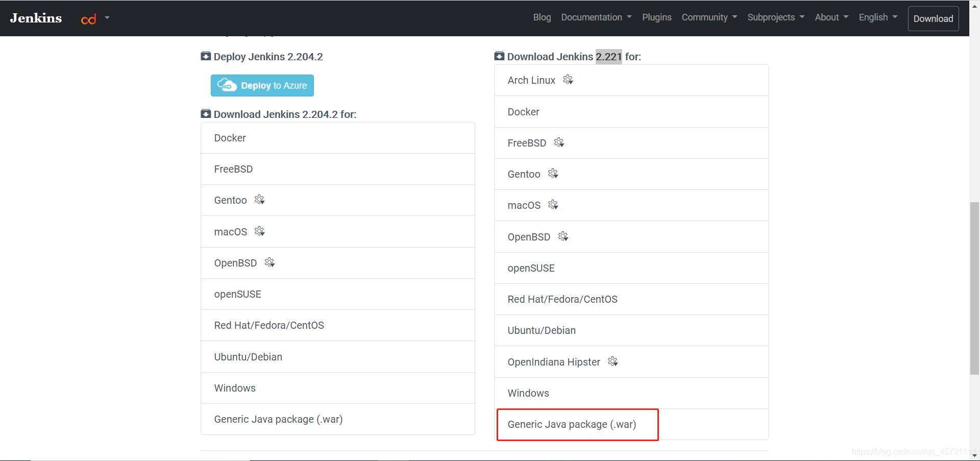Open the Plugins page
Screen dimensions: 980x461
coord(656,17)
